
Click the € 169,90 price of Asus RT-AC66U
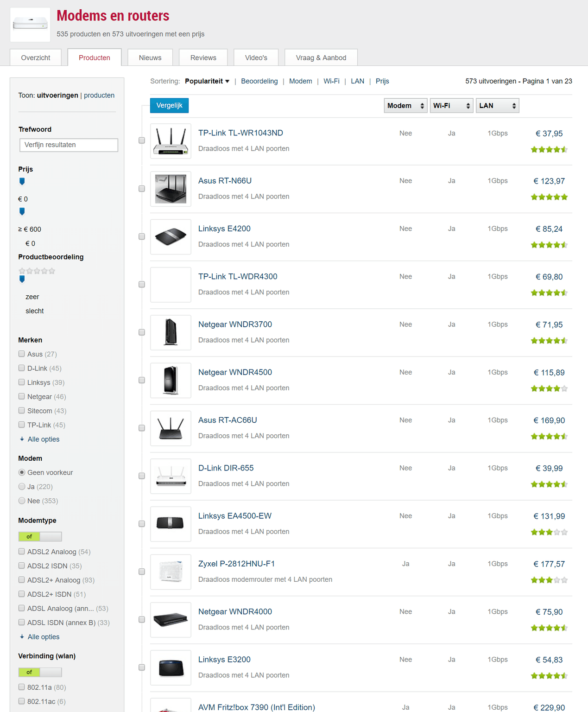(x=549, y=420)
